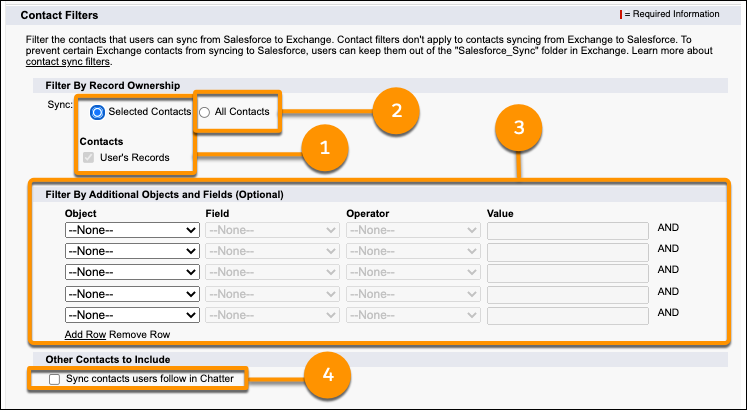
Task: Click the orange callout marker number 3
Action: [518, 128]
